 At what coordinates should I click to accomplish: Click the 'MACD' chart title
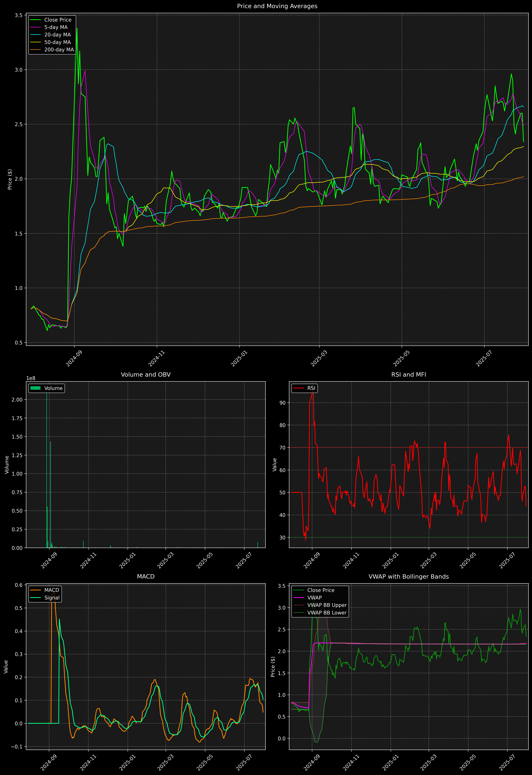tap(146, 577)
